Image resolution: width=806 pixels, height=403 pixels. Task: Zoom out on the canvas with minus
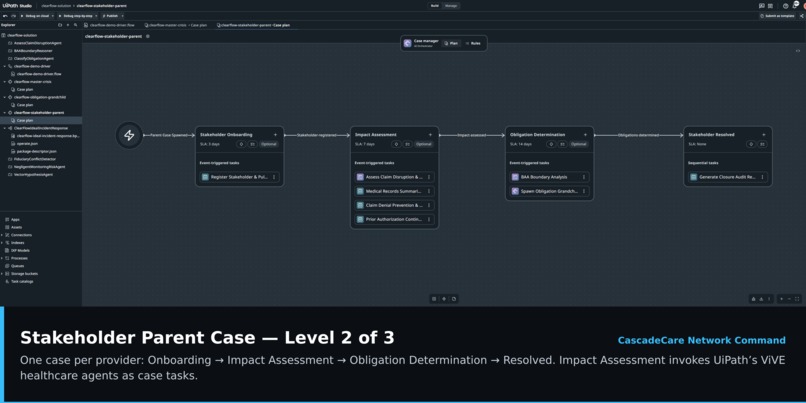point(790,299)
